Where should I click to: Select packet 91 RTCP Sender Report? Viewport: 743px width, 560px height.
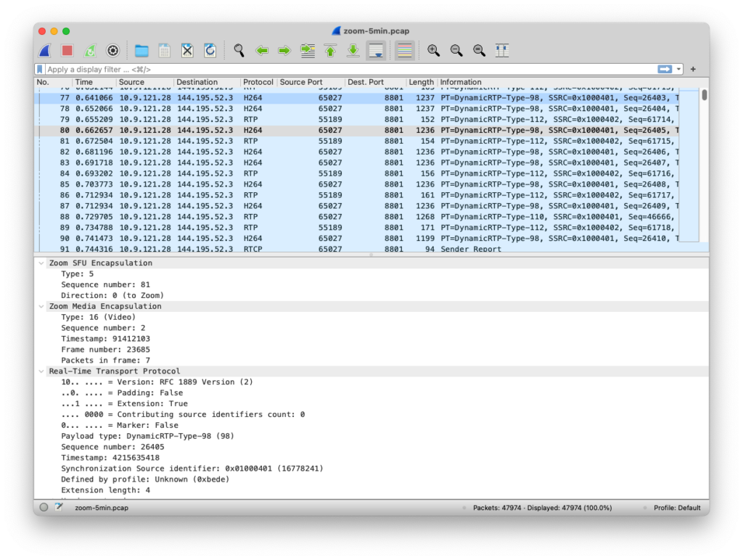357,249
